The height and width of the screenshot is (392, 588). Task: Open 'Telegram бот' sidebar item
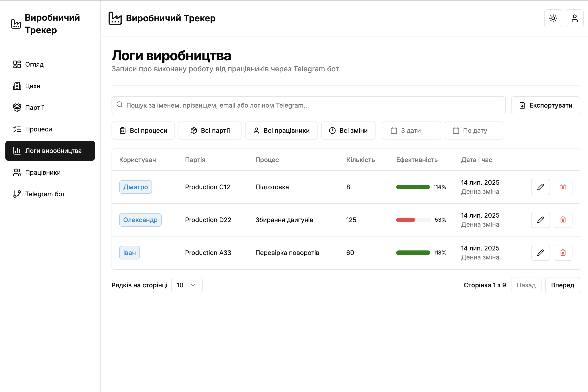45,194
